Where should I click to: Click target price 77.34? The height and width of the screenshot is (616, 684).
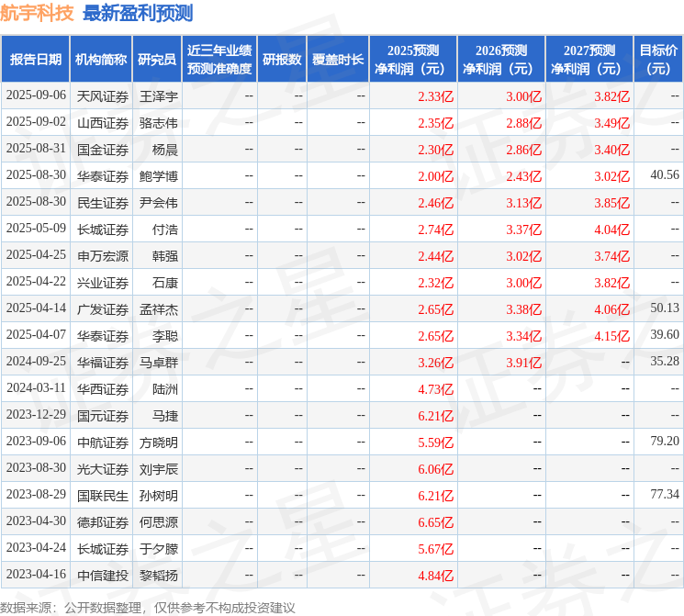(665, 495)
